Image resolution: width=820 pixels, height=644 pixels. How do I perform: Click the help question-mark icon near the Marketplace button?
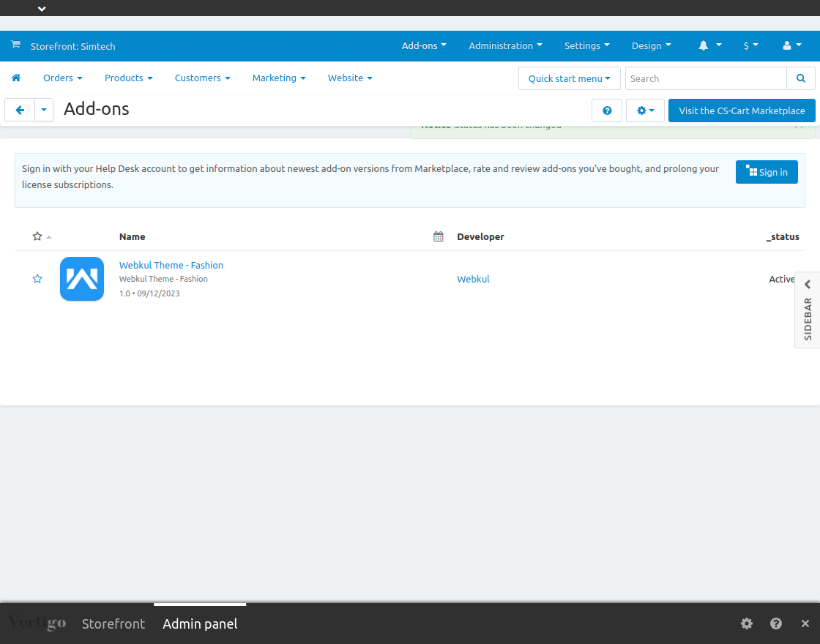[x=607, y=110]
